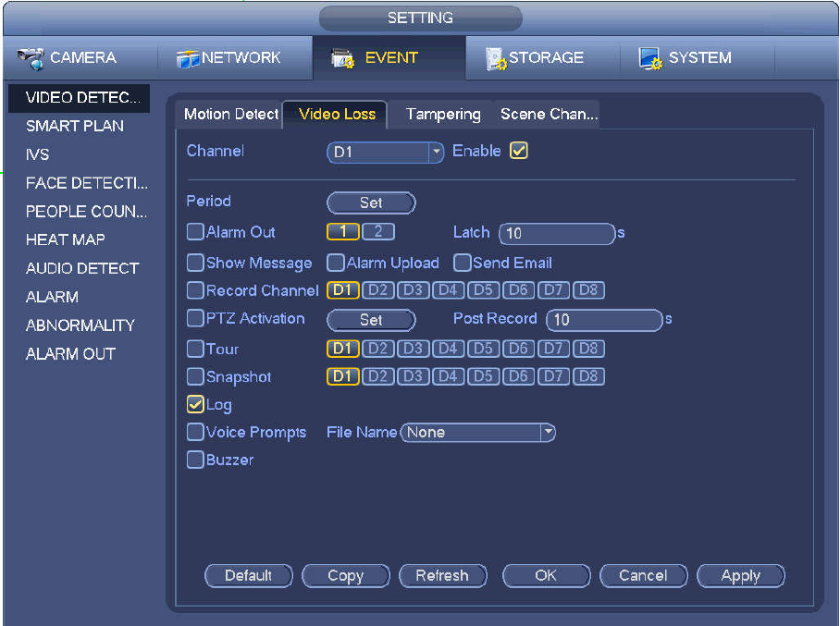Screen dimensions: 840x626
Task: Open the Channel D1 dropdown
Action: coord(385,153)
